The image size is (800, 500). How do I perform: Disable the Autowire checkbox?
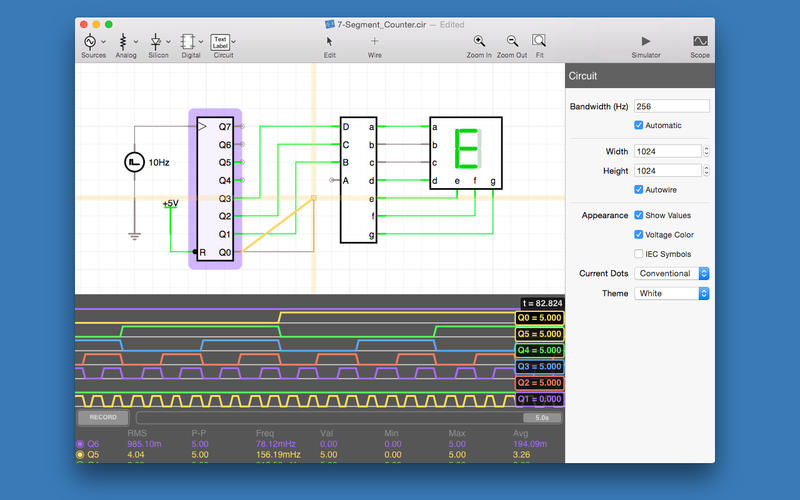coord(639,189)
